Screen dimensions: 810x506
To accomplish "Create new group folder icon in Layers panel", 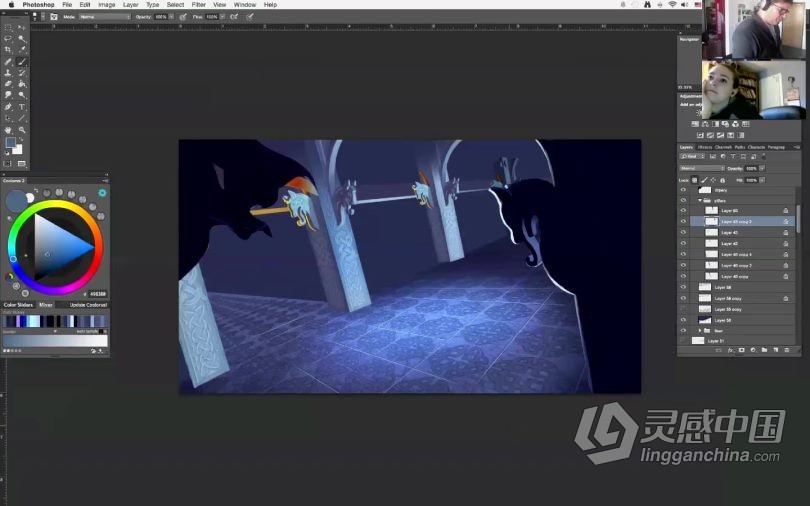I will (x=764, y=350).
